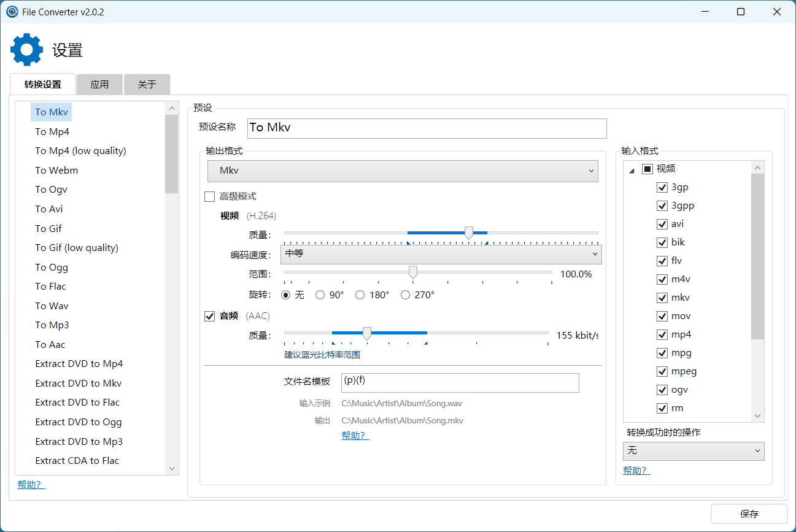
Task: Click the video 质量 slider thumb
Action: click(x=469, y=233)
